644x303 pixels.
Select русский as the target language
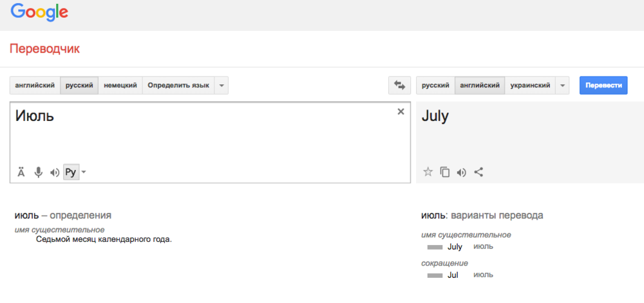coord(435,86)
